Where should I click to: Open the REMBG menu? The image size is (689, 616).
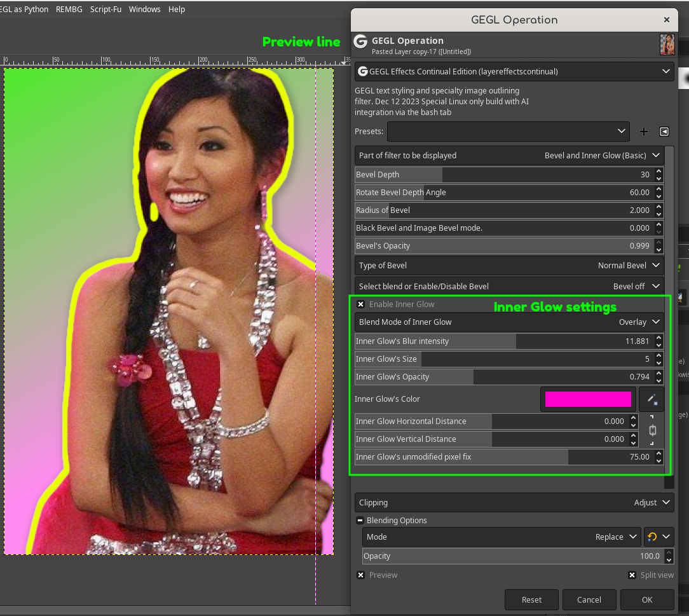69,10
